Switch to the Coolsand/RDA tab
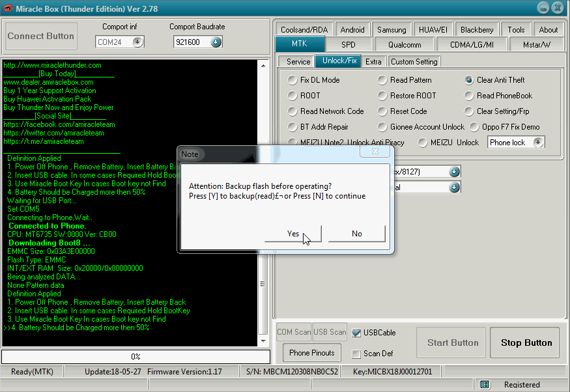 (304, 29)
